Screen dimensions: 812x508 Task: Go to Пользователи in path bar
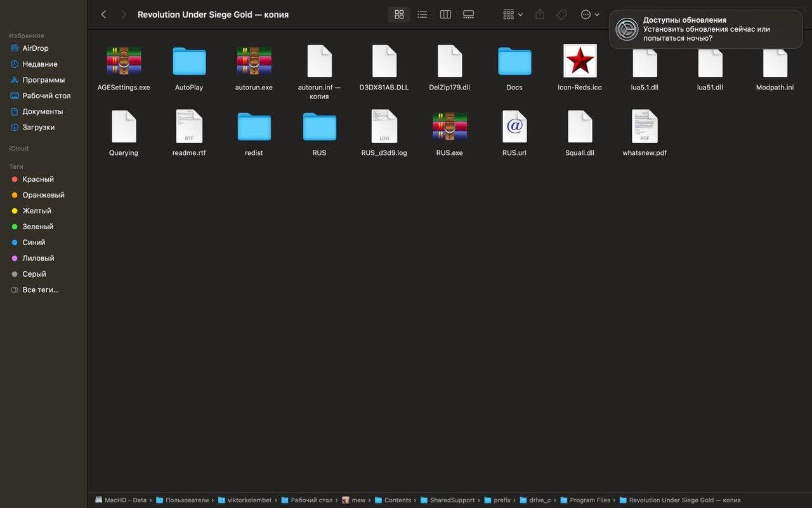pos(182,500)
